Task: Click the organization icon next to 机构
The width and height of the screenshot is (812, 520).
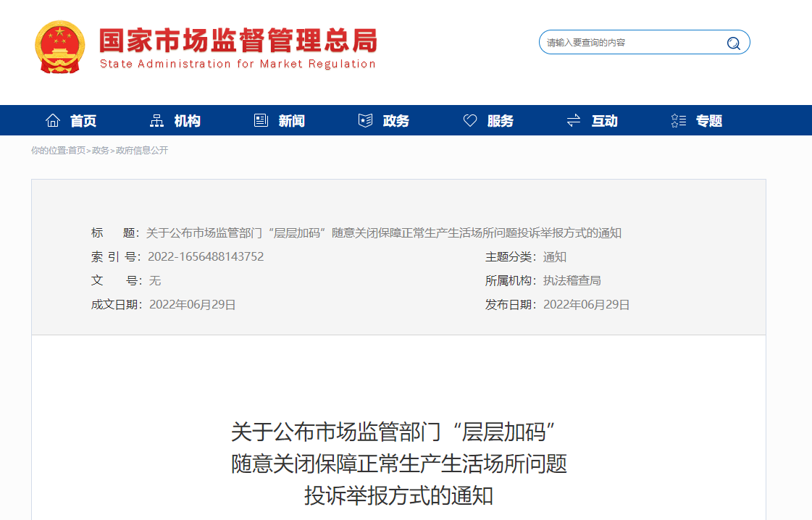Action: (156, 120)
